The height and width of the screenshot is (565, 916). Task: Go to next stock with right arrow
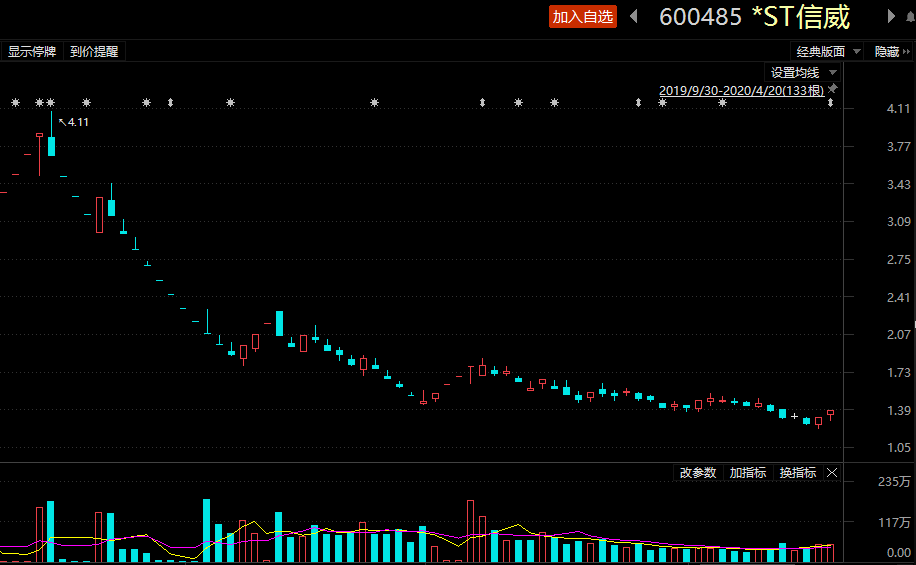click(x=891, y=16)
